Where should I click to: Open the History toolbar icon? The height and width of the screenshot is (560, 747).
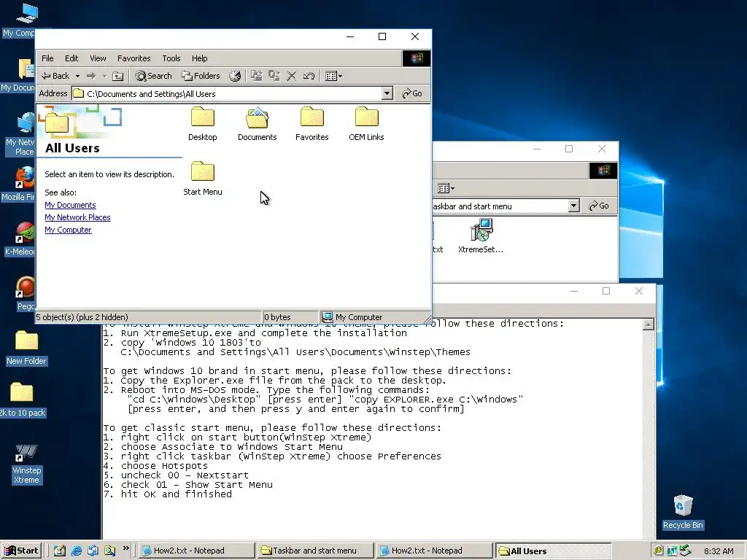coord(235,76)
